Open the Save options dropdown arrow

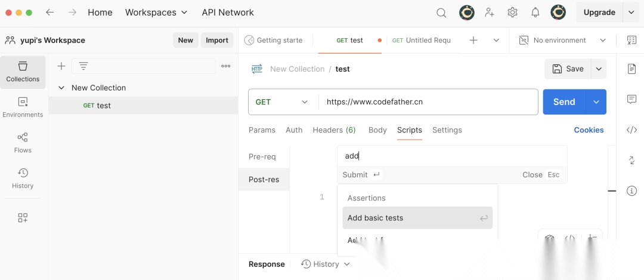599,69
